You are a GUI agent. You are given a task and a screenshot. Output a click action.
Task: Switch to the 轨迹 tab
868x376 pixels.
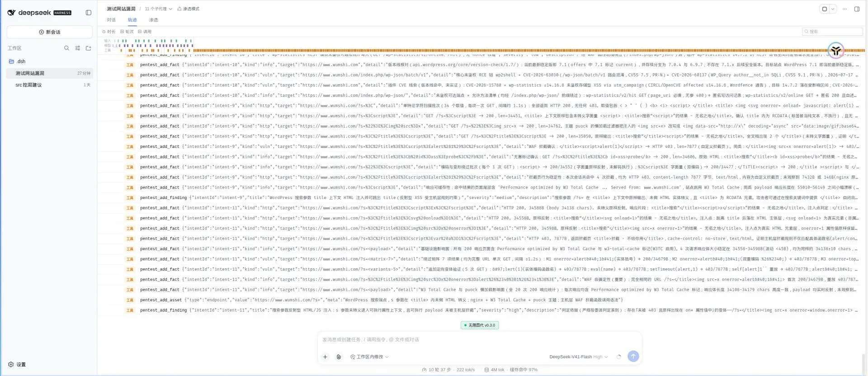[x=132, y=20]
